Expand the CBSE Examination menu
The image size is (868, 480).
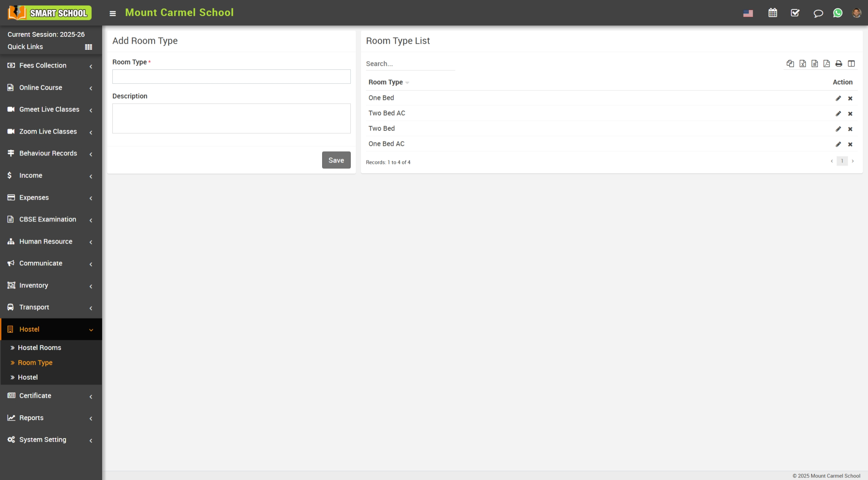click(51, 219)
